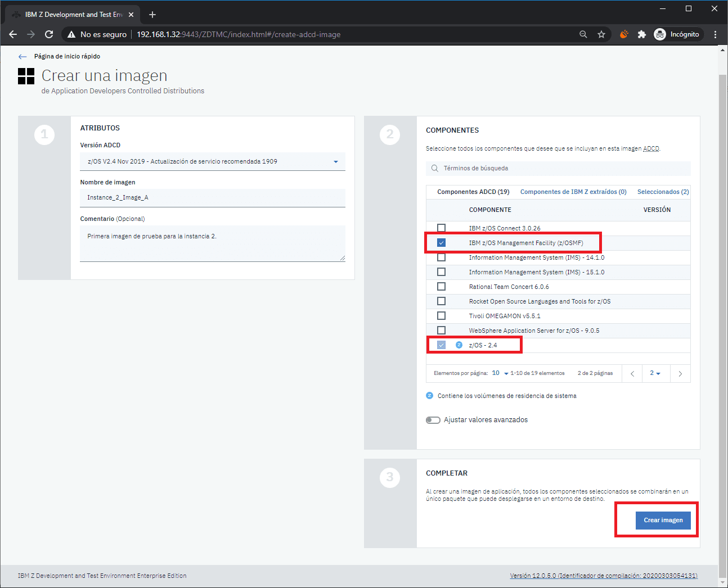Go to next components page arrow
Viewport: 728px width, 588px height.
[680, 374]
